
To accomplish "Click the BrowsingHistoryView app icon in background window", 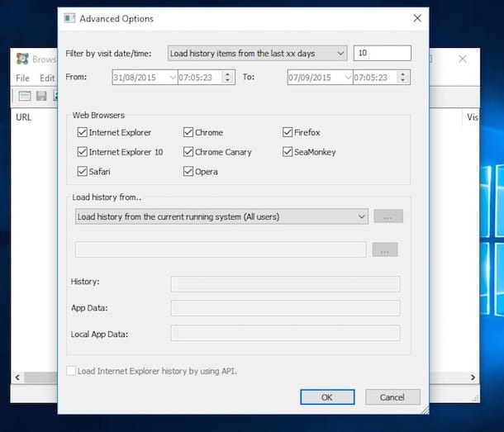I will click(22, 59).
